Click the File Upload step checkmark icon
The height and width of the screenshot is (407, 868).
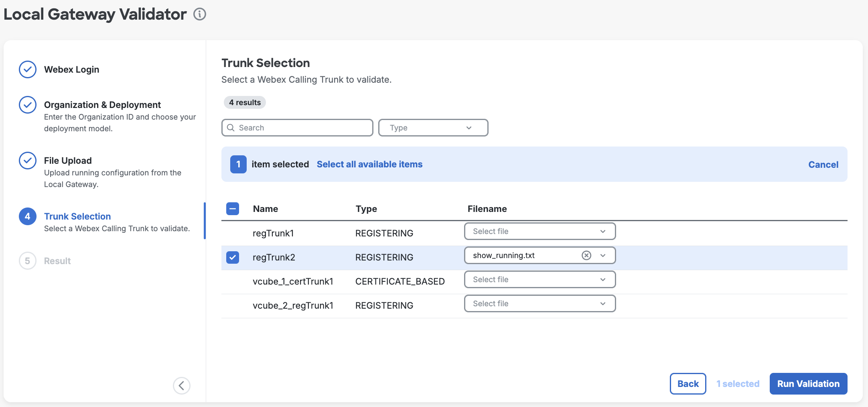click(28, 161)
